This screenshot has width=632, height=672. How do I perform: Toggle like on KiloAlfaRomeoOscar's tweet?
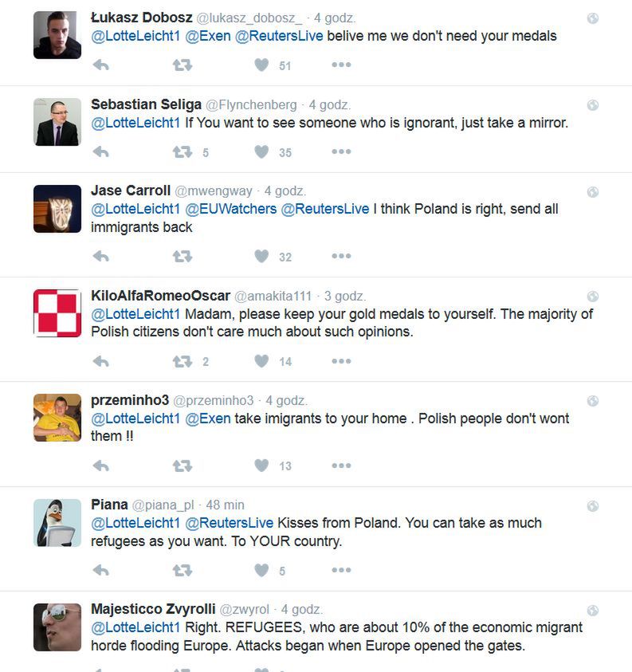(x=261, y=361)
